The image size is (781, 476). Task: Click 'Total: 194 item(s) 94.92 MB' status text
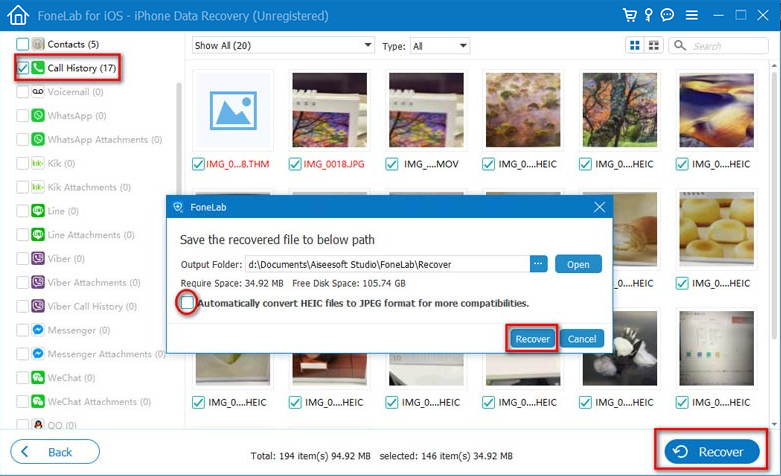pyautogui.click(x=310, y=456)
